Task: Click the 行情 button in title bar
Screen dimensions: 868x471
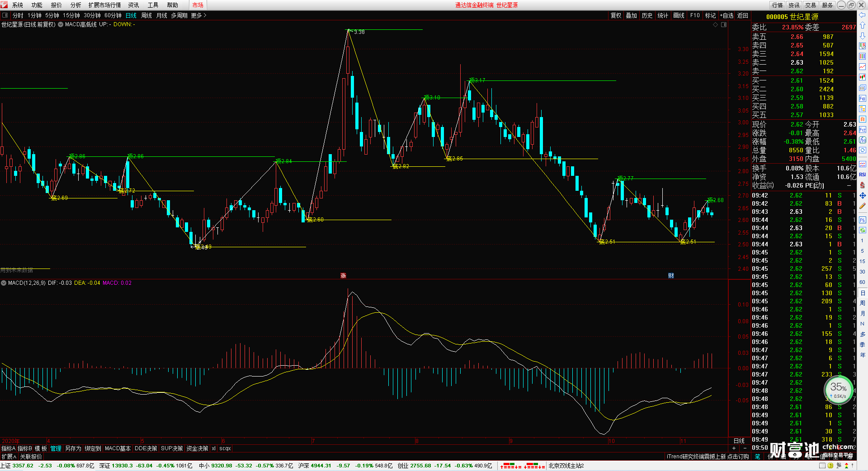Action: tap(777, 5)
